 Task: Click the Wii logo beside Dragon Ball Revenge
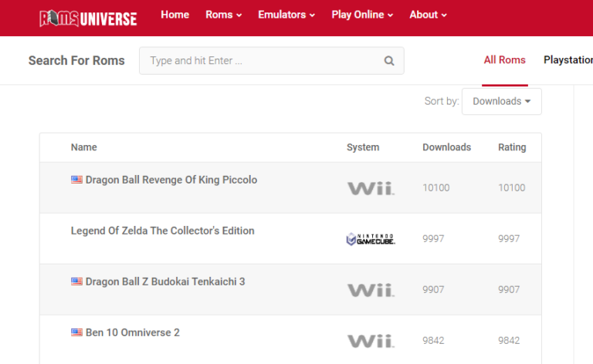pos(371,188)
